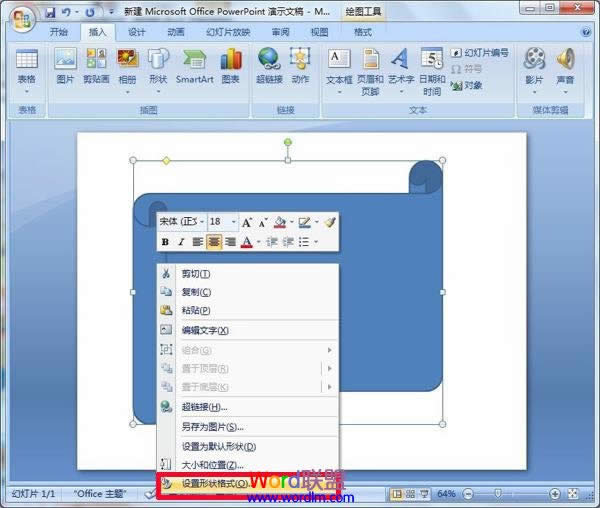Choose 剪切 (Cut) in the context menu

tap(248, 274)
